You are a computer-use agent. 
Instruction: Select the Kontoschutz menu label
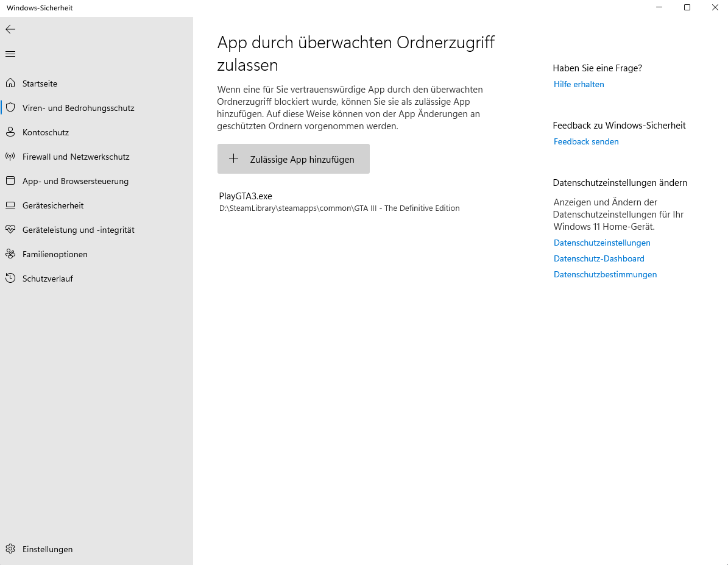tap(46, 132)
